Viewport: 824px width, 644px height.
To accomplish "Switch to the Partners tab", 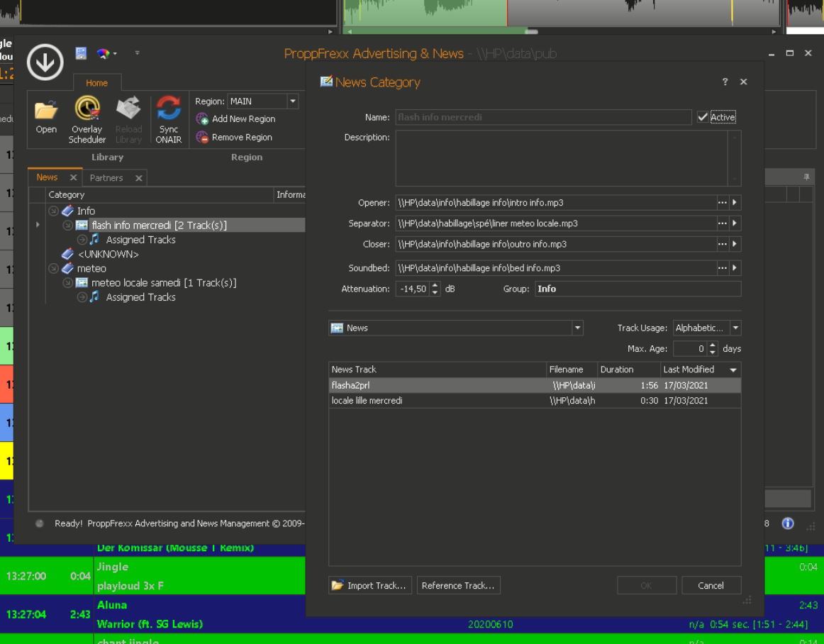I will pyautogui.click(x=106, y=178).
